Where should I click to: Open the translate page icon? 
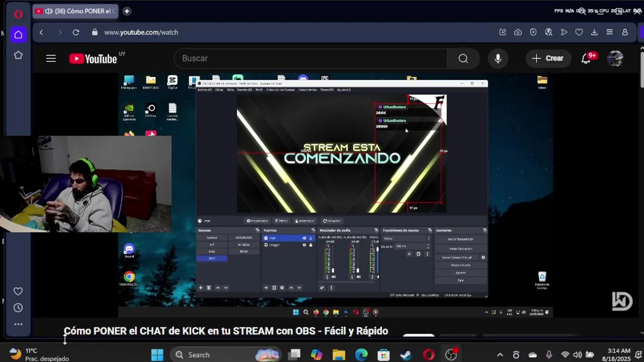pyautogui.click(x=548, y=32)
